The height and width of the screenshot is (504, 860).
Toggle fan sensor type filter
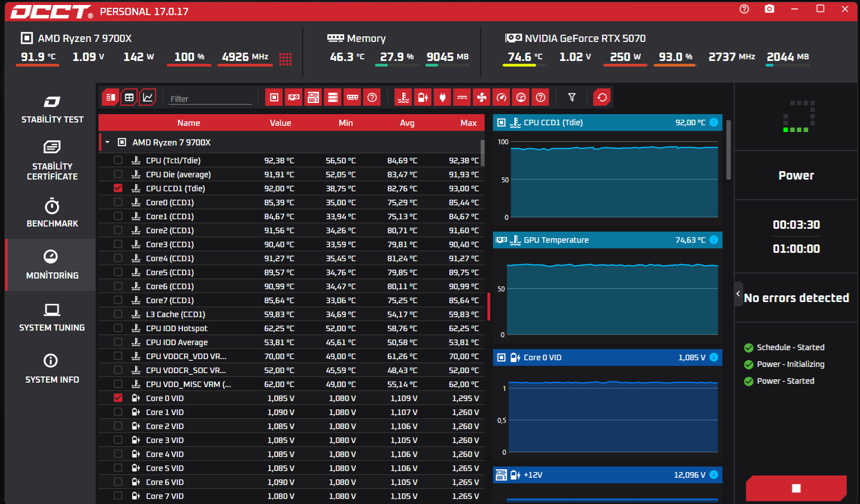coord(482,97)
